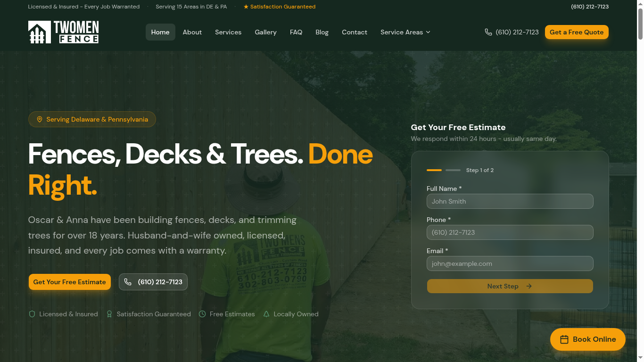This screenshot has width=644, height=362.
Task: Click the map pin icon on the serving badge
Action: tap(40, 119)
